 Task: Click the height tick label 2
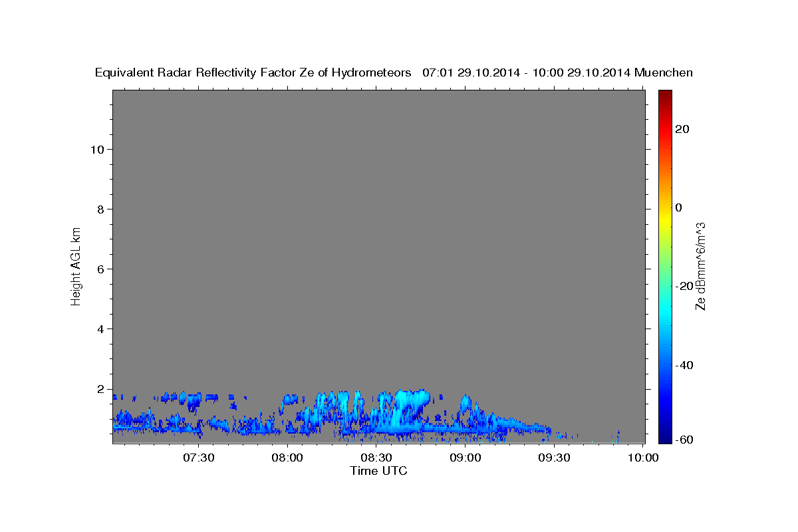(x=100, y=389)
